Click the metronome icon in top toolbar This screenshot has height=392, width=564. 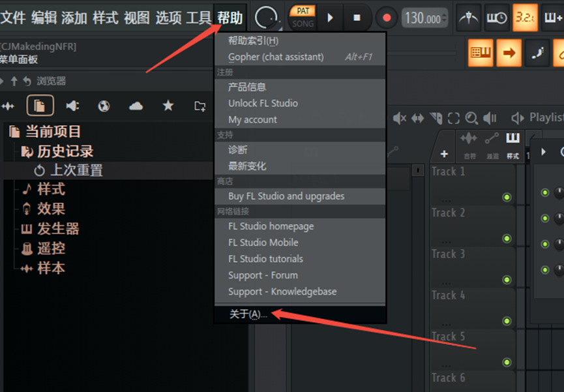coord(469,18)
